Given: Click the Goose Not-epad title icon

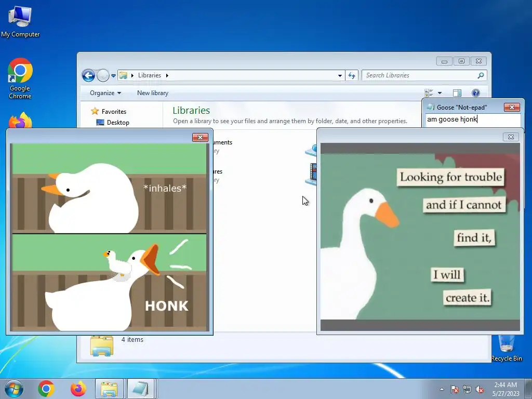Looking at the screenshot, I should [430, 107].
